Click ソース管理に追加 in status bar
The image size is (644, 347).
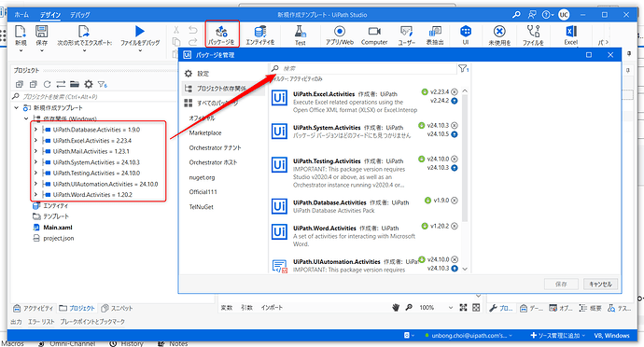558,336
